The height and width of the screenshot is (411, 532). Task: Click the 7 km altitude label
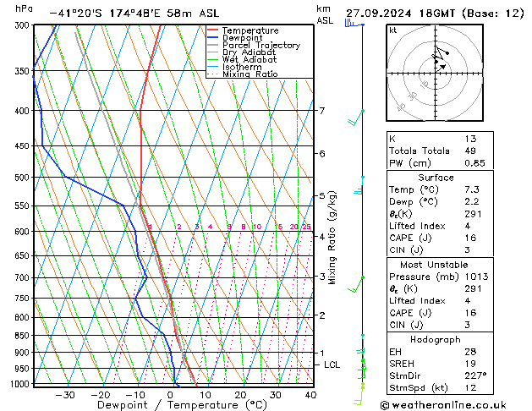coord(322,111)
